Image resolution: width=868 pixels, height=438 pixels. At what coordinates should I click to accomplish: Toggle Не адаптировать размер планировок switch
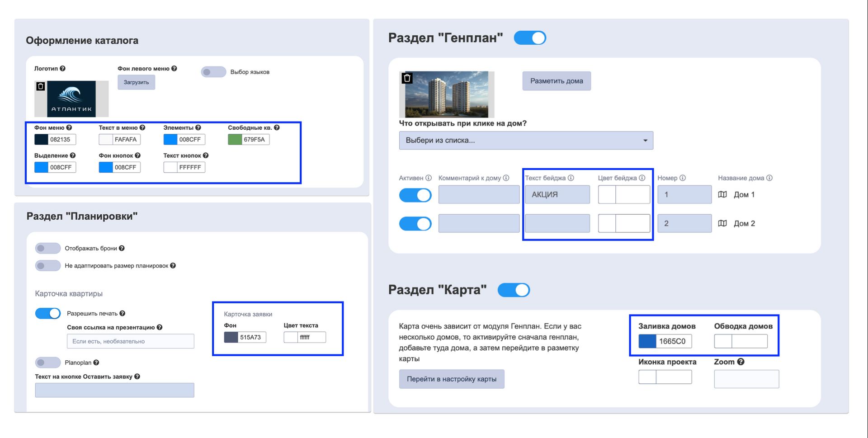[48, 266]
